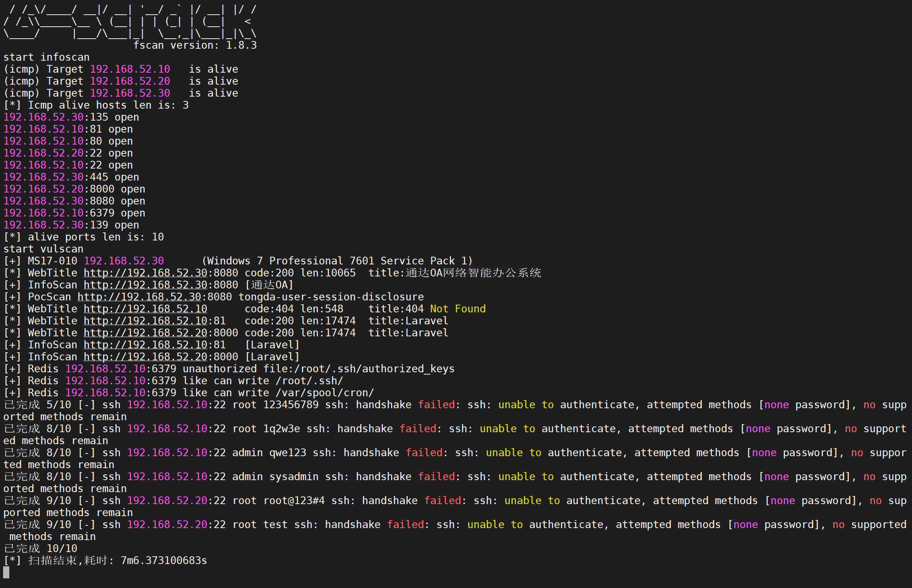Click the PocScan tongda-user-session-disclosure URL

139,297
